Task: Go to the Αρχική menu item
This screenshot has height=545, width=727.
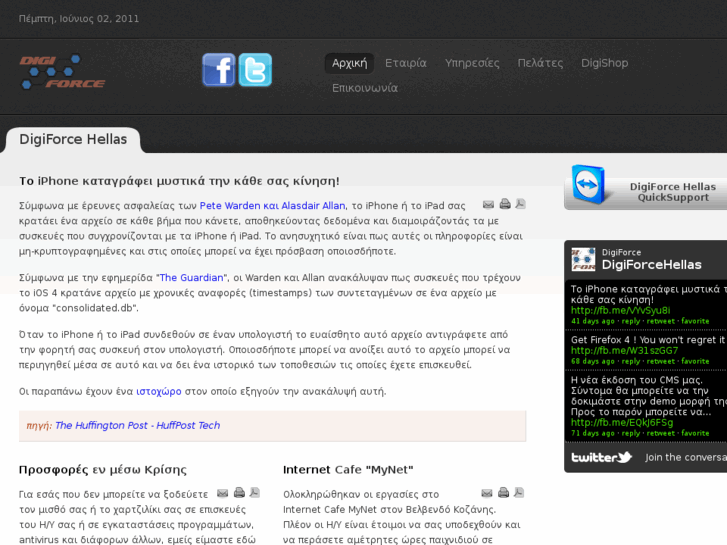Action: pos(350,63)
